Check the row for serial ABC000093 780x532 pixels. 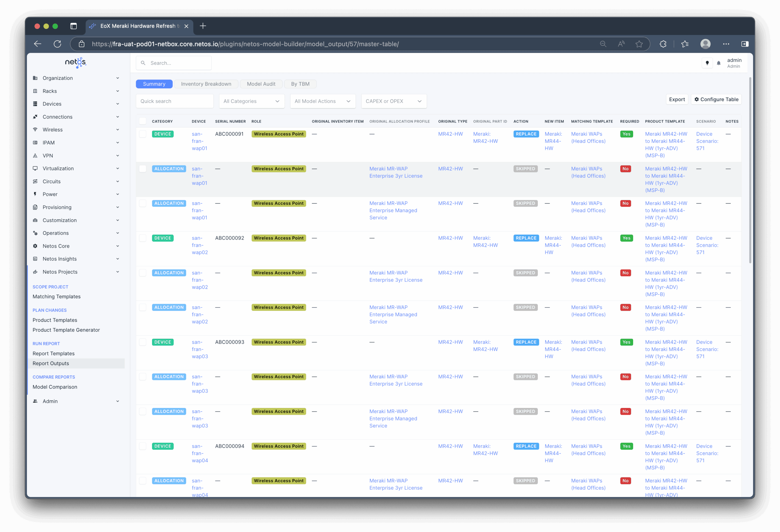click(x=143, y=342)
